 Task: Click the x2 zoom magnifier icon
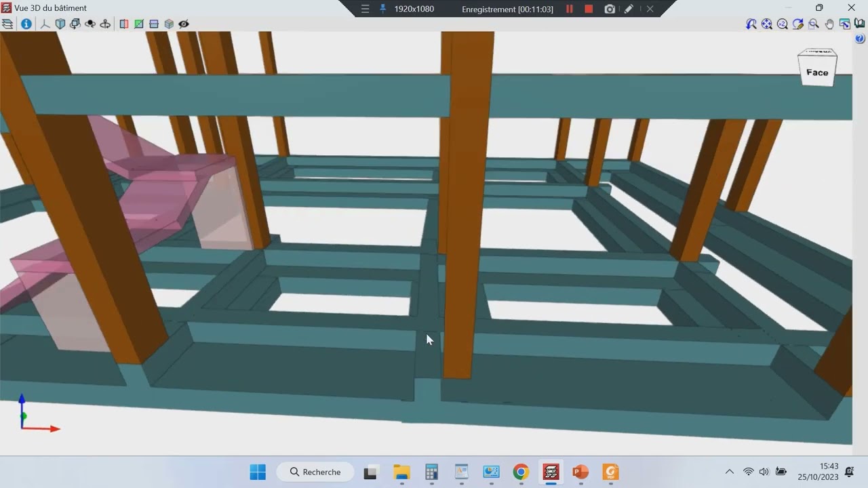tap(783, 24)
